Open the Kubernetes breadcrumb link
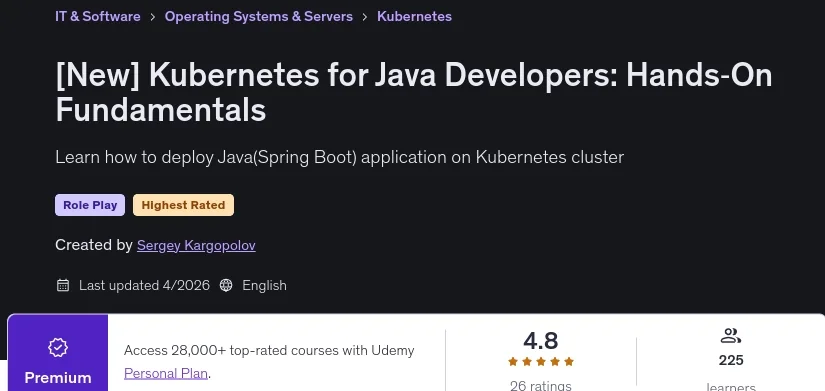 (x=415, y=16)
